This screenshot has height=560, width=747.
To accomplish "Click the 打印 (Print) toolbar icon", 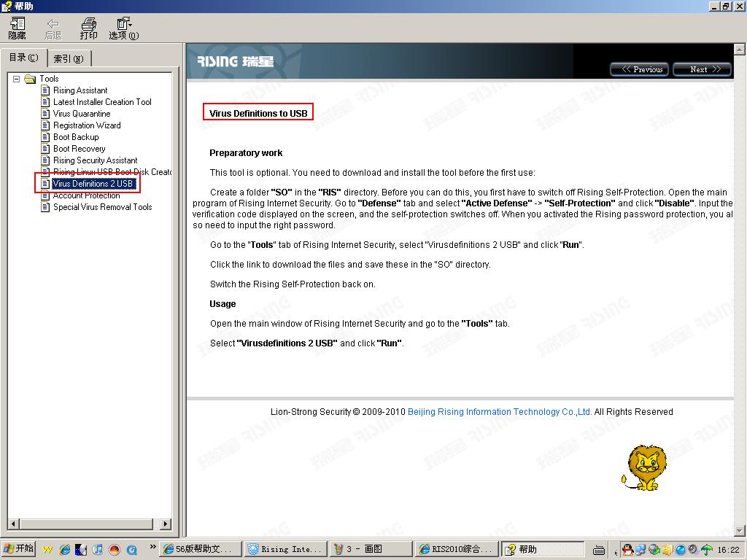I will 88,28.
